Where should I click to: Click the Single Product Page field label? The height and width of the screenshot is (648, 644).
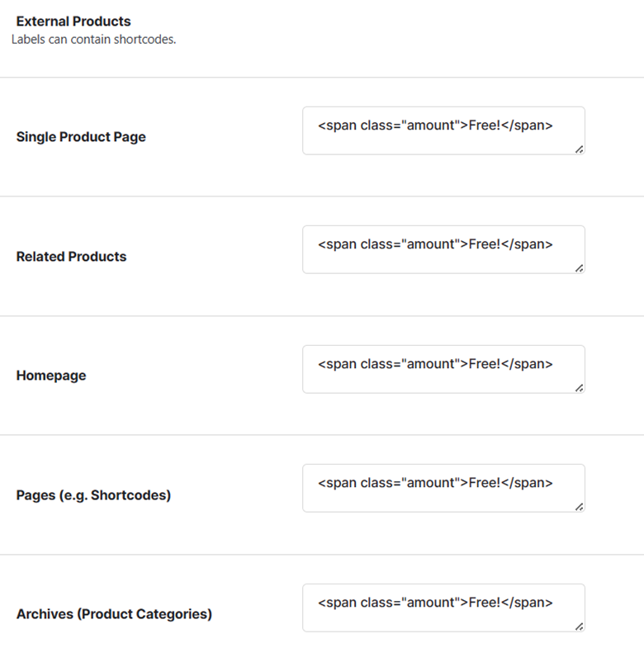tap(81, 137)
